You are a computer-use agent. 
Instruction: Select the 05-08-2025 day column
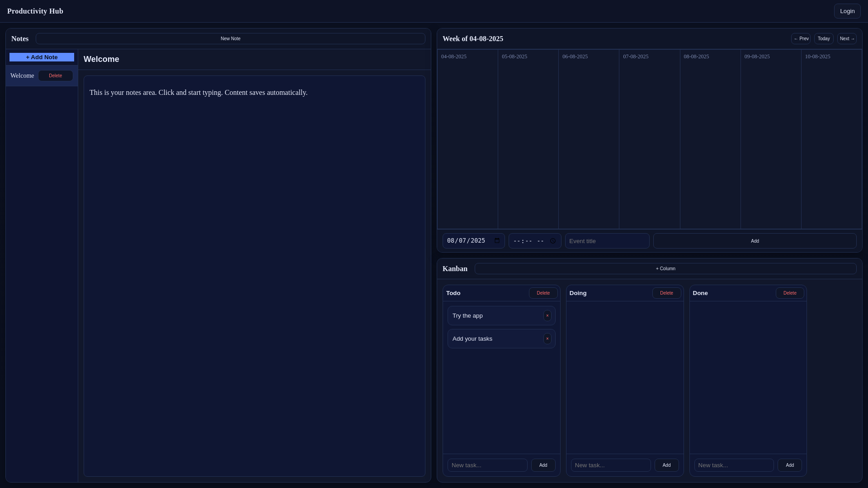(528, 139)
